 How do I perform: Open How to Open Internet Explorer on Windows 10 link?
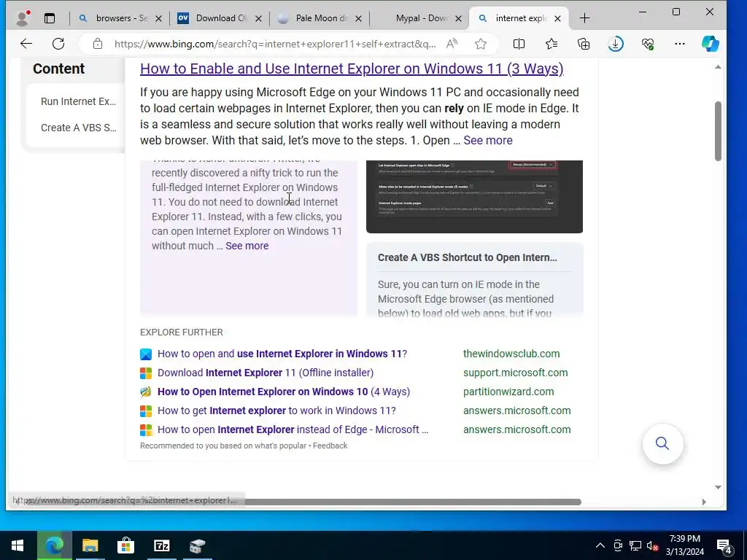point(284,392)
